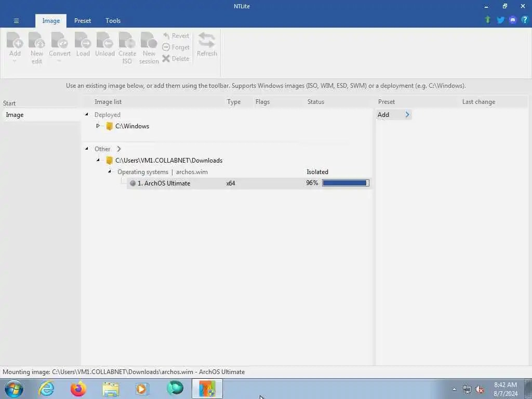Image resolution: width=532 pixels, height=399 pixels.
Task: Open the Convert dropdown arrow
Action: tap(59, 61)
